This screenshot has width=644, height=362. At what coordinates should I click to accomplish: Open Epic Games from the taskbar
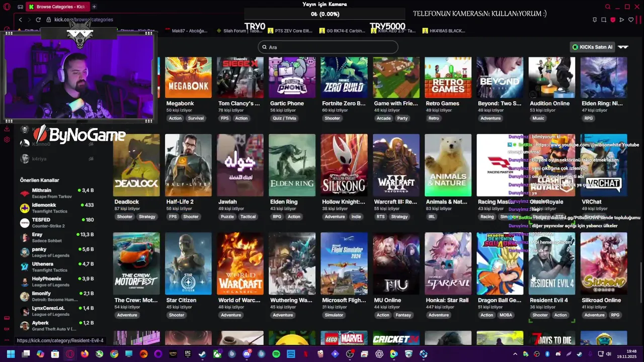[188, 354]
